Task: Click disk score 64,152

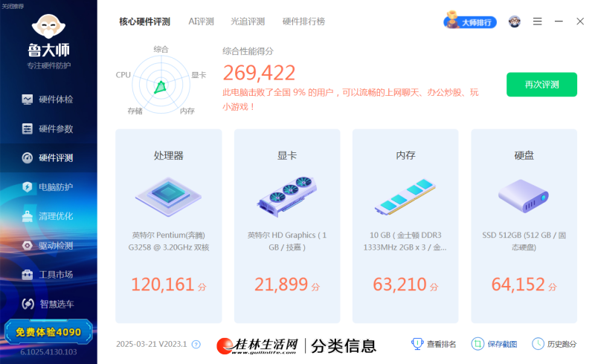Action: 518,285
